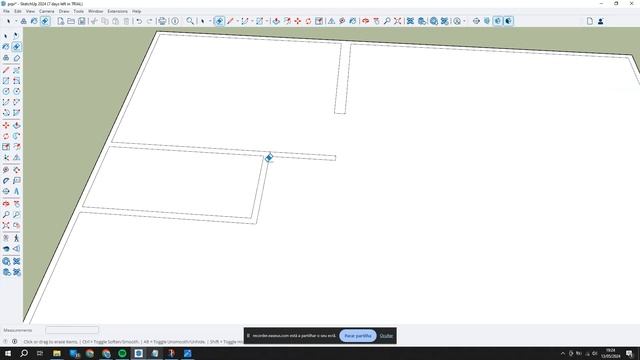Screen dimensions: 640x360
Task: Toggle the highlighted Eraser button in top toolbar
Action: point(219,21)
